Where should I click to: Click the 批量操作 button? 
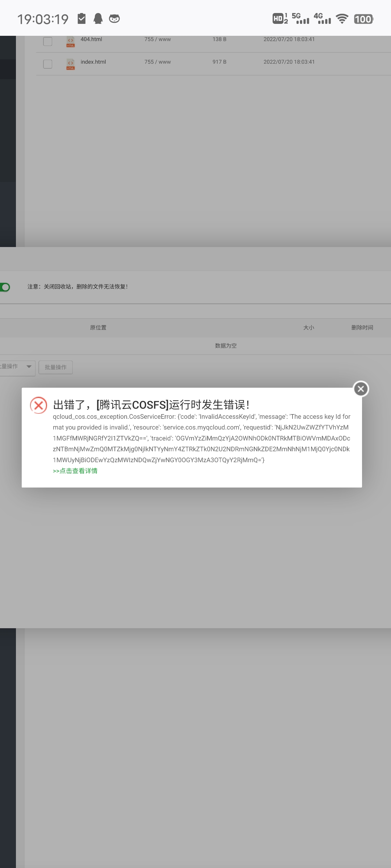[x=56, y=367]
